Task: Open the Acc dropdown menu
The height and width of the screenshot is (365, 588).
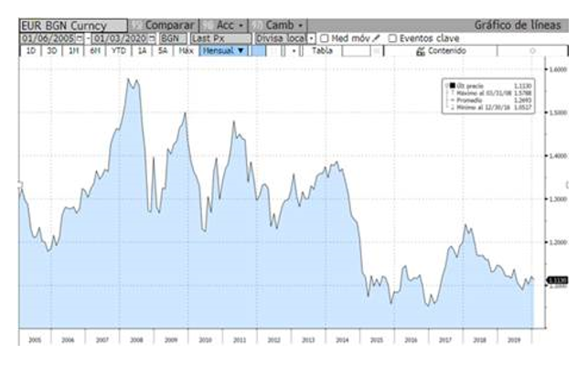Action: click(223, 26)
